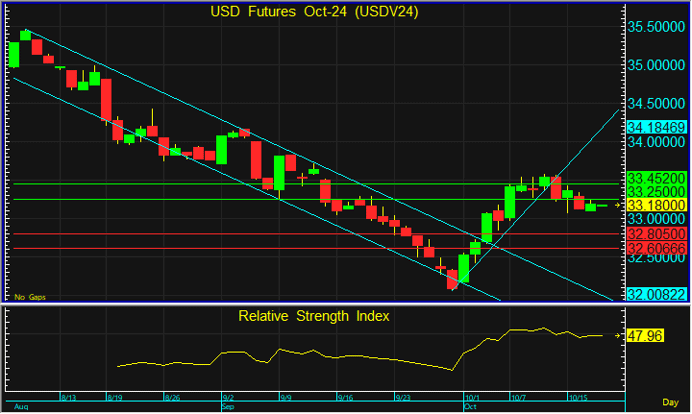692x414 pixels.
Task: Select the green 33.45200 resistance price label
Action: (x=653, y=178)
